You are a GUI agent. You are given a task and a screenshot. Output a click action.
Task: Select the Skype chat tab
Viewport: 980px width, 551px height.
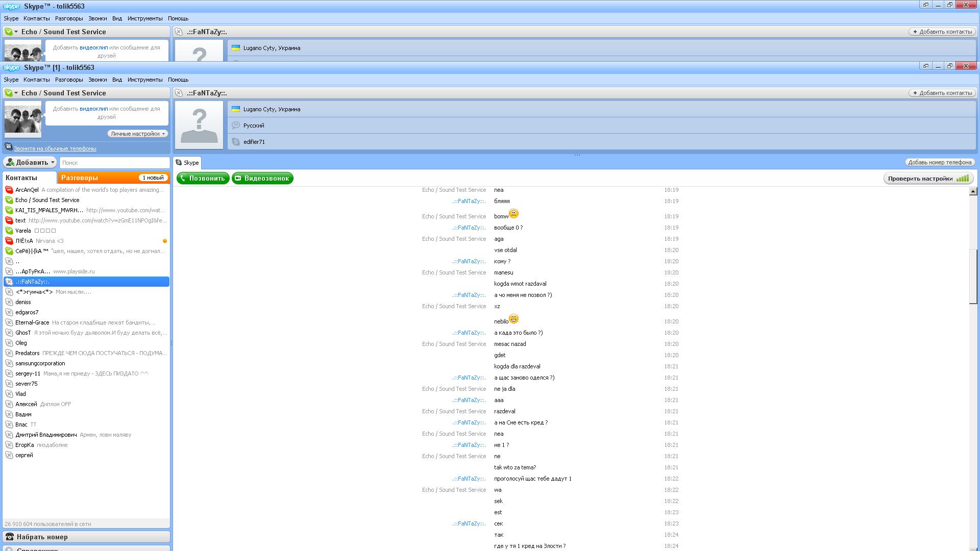point(187,163)
